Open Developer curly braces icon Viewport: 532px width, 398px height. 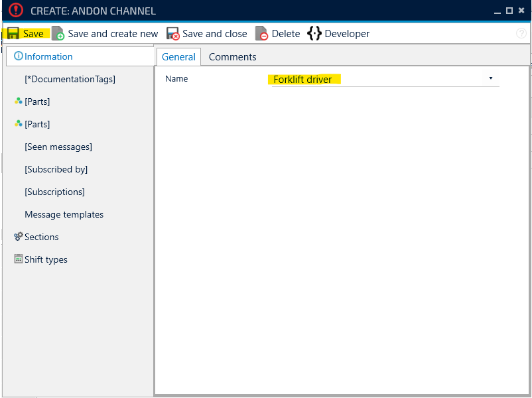click(314, 34)
